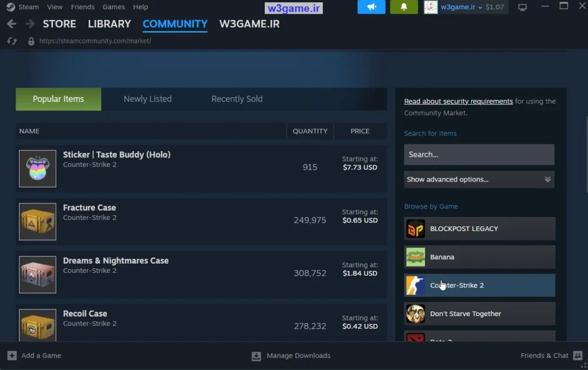
Task: Switch to the Newly Listed tab
Action: coord(148,99)
